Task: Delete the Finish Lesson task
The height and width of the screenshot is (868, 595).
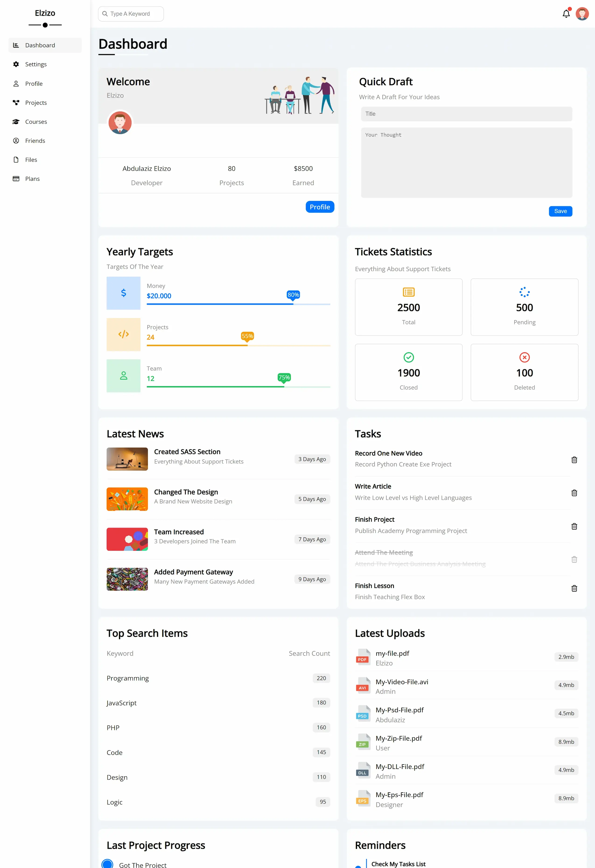Action: (574, 588)
